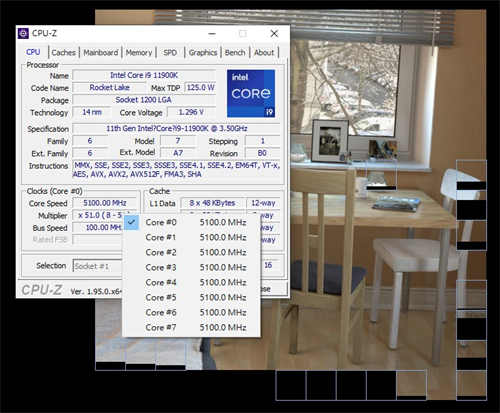This screenshot has height=413, width=500.
Task: Select Core #3 menu entry
Action: point(191,267)
